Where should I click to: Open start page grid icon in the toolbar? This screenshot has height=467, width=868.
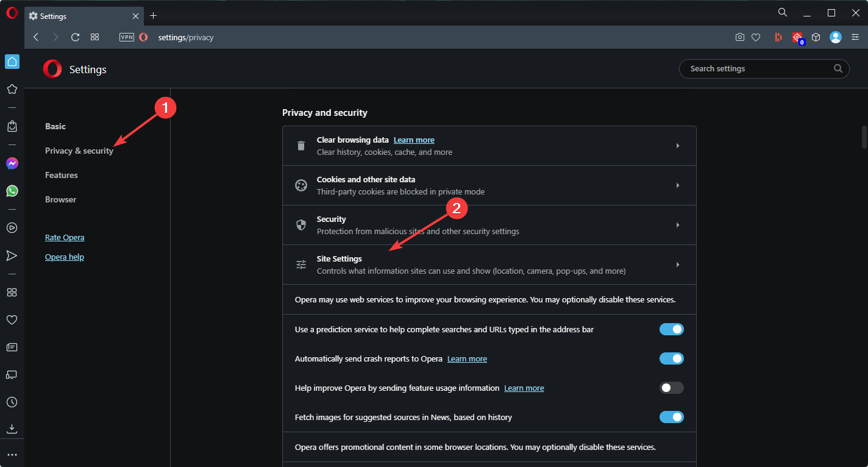point(94,37)
